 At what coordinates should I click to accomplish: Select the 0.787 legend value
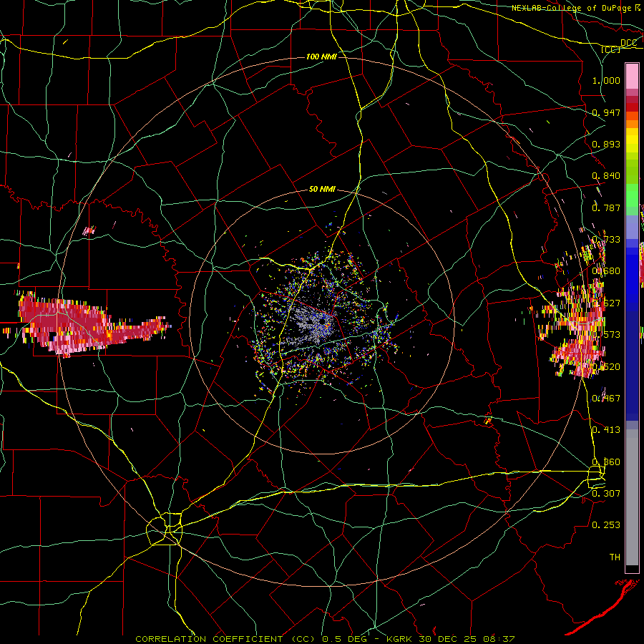coord(606,208)
